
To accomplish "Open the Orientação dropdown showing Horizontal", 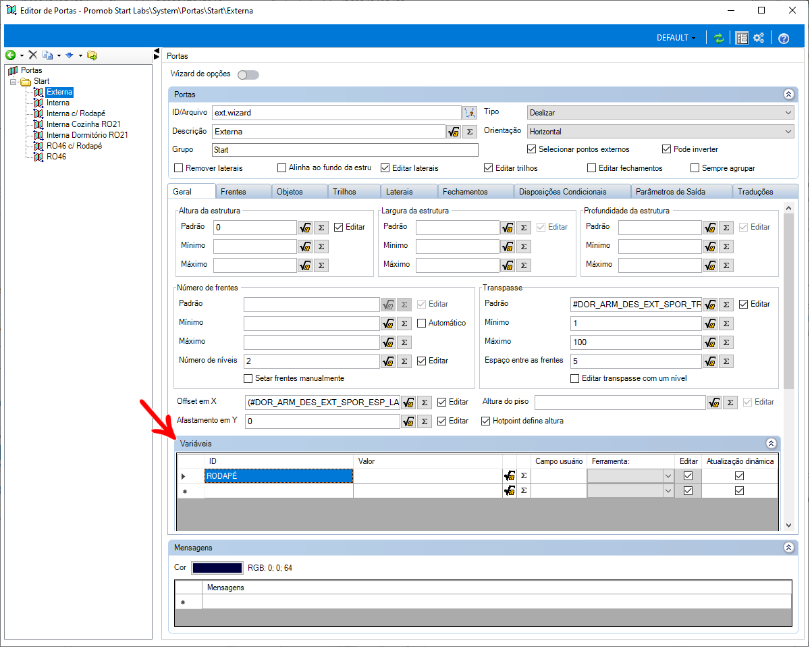I will 660,132.
